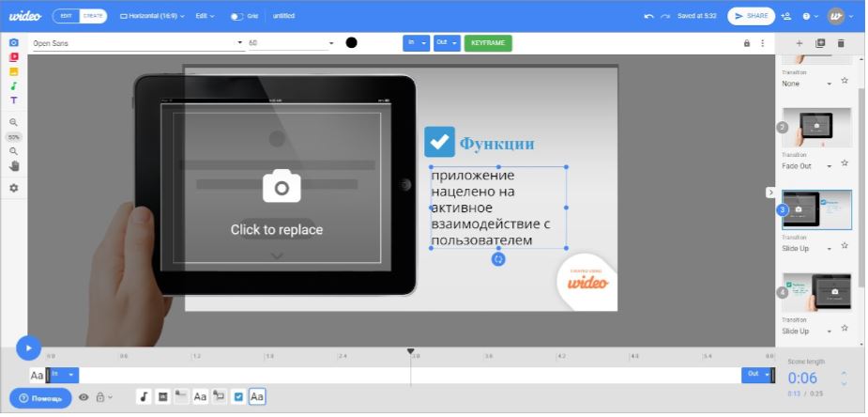Select the music note timeline object
The height and width of the screenshot is (417, 868).
pyautogui.click(x=144, y=396)
